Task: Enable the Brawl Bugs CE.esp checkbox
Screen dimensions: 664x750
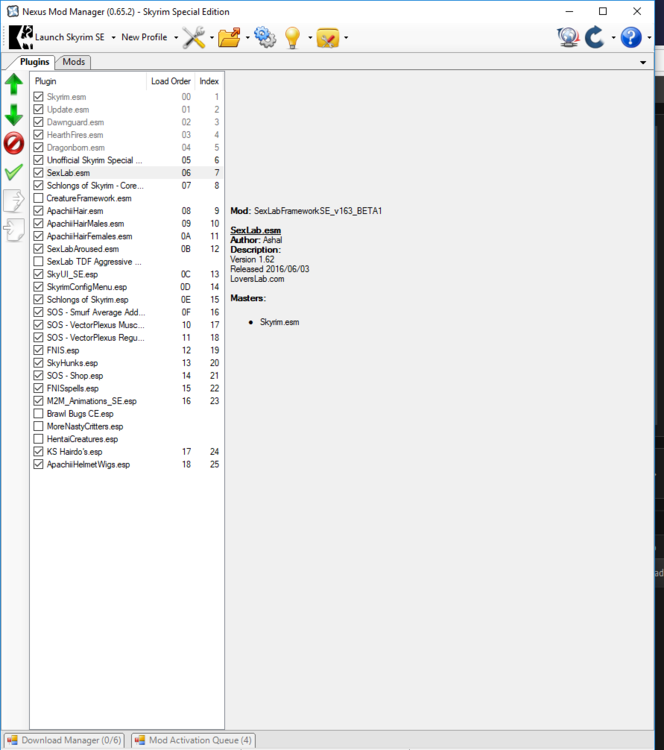Action: click(38, 413)
